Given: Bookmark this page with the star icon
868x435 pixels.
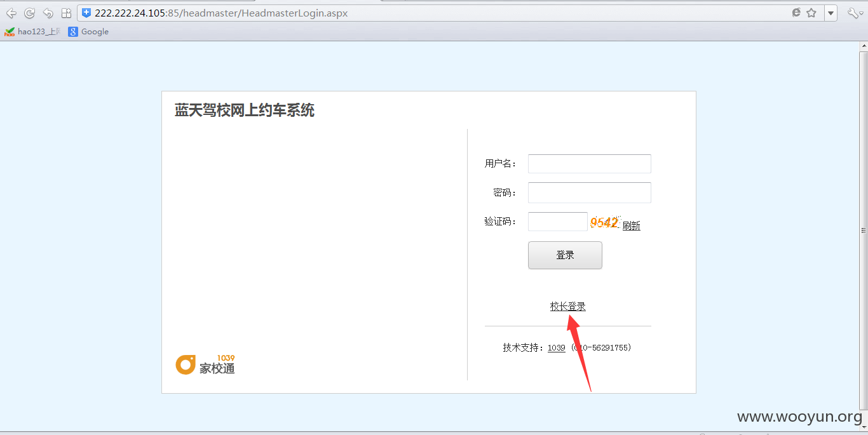Looking at the screenshot, I should (811, 13).
